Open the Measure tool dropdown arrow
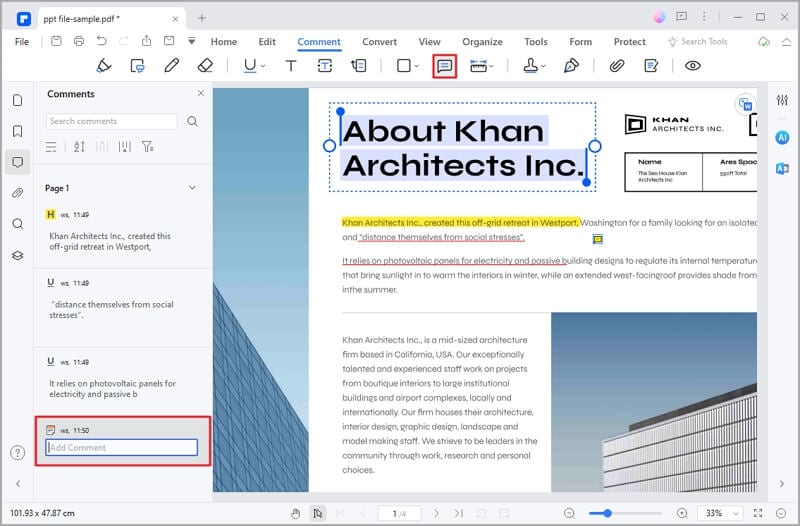 pos(491,66)
